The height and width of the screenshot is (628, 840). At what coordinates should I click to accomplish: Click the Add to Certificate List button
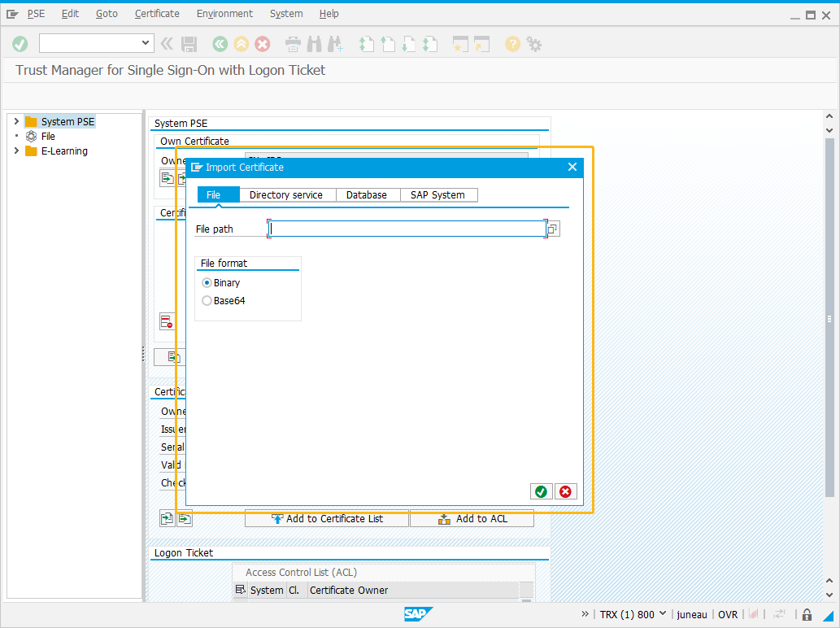point(327,519)
